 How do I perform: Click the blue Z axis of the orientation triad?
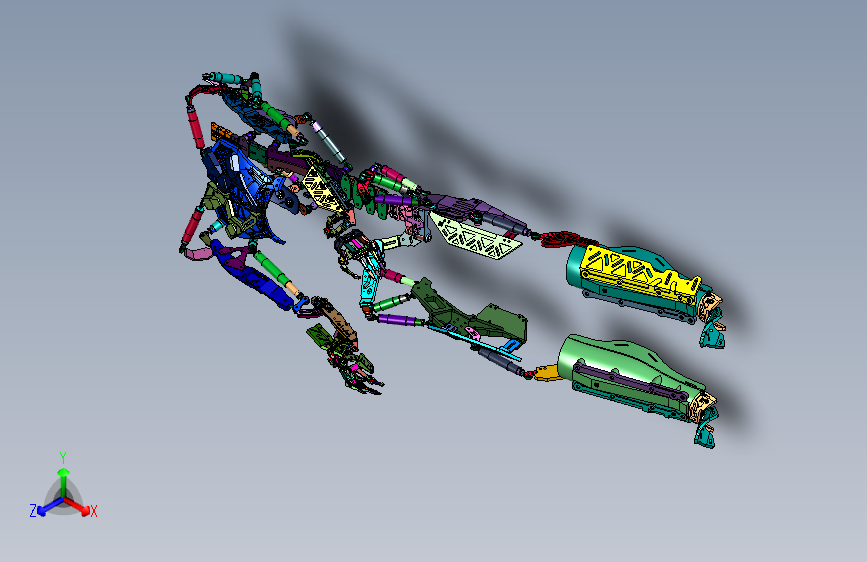[x=50, y=506]
